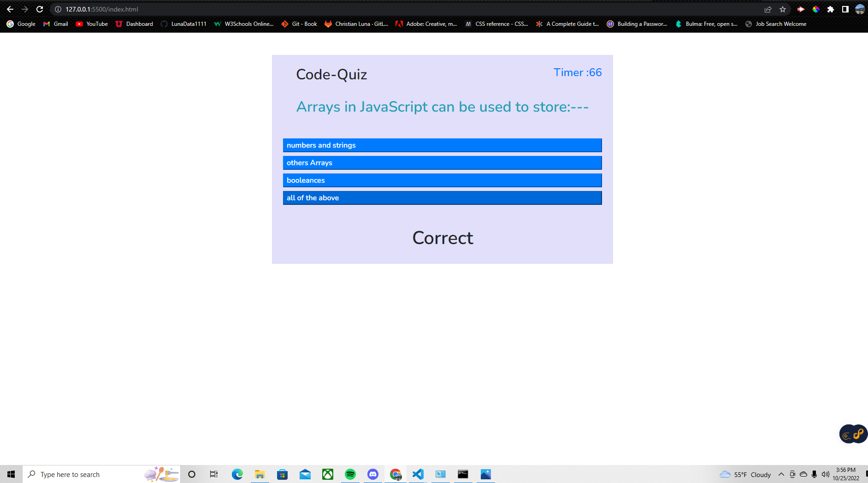Open Visual Studio Code on the taskbar

click(x=418, y=474)
